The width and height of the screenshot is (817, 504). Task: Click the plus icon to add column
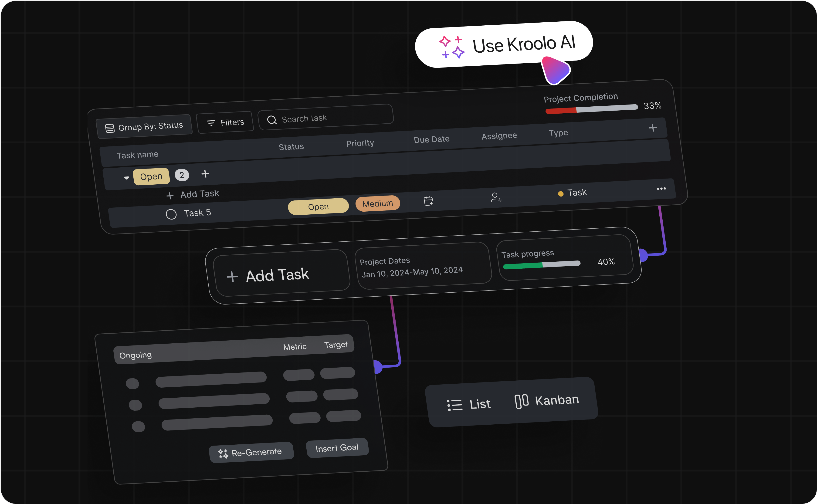click(653, 128)
